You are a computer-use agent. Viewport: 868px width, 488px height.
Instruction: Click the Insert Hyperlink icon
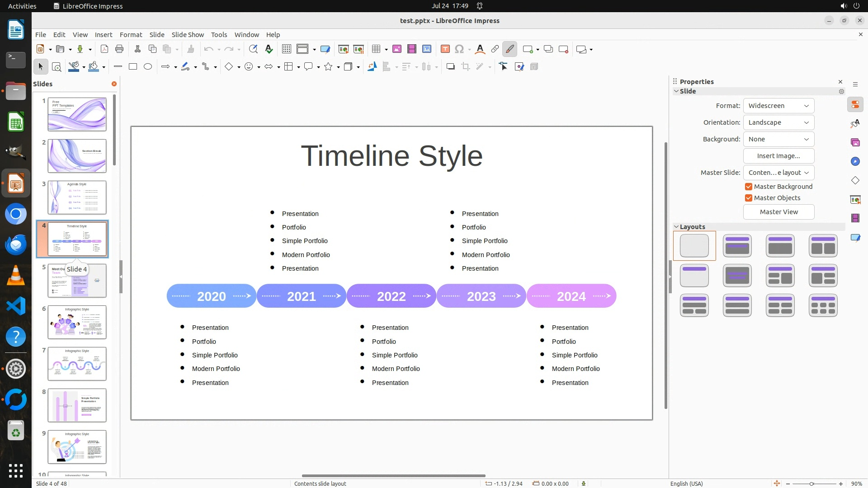coord(495,49)
